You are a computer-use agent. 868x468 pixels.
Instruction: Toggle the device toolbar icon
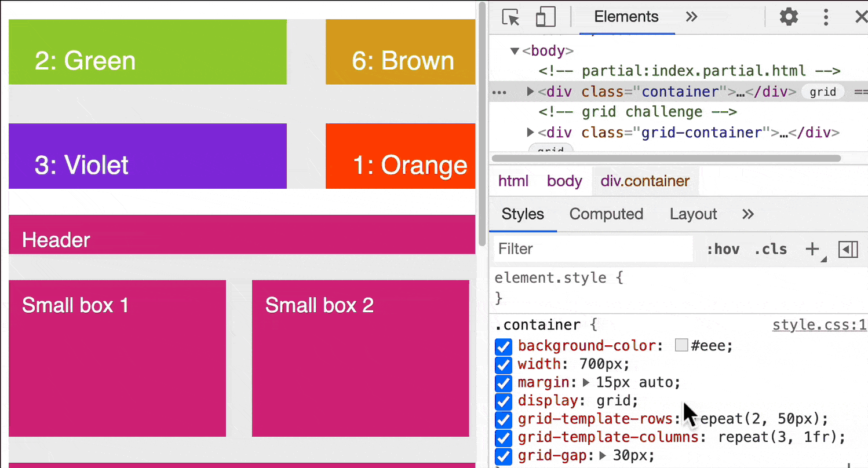[545, 17]
